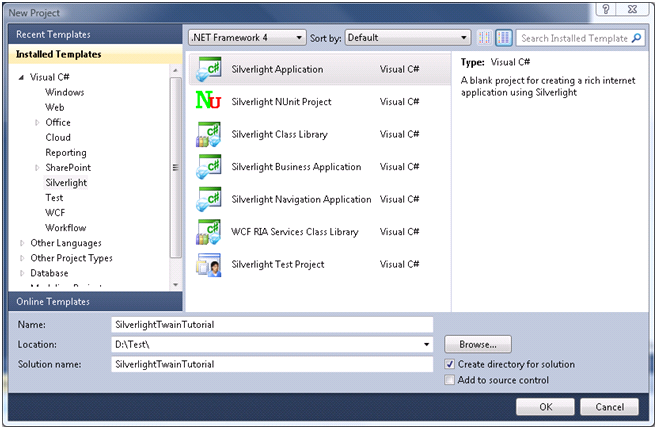Expand the SharePoint tree node
The width and height of the screenshot is (657, 429).
click(37, 168)
